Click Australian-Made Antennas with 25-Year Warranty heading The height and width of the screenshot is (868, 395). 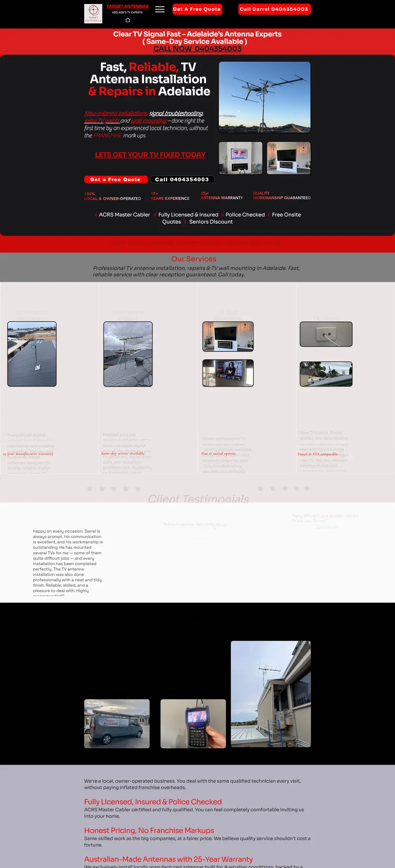[x=168, y=859]
